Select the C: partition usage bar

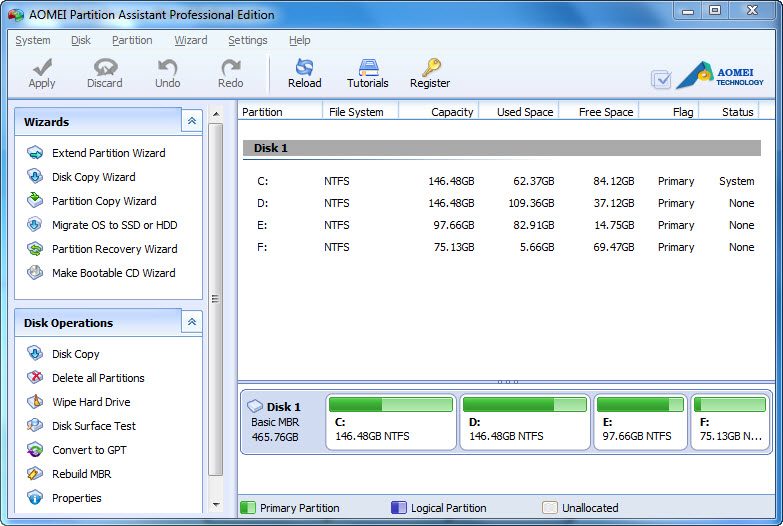point(391,404)
